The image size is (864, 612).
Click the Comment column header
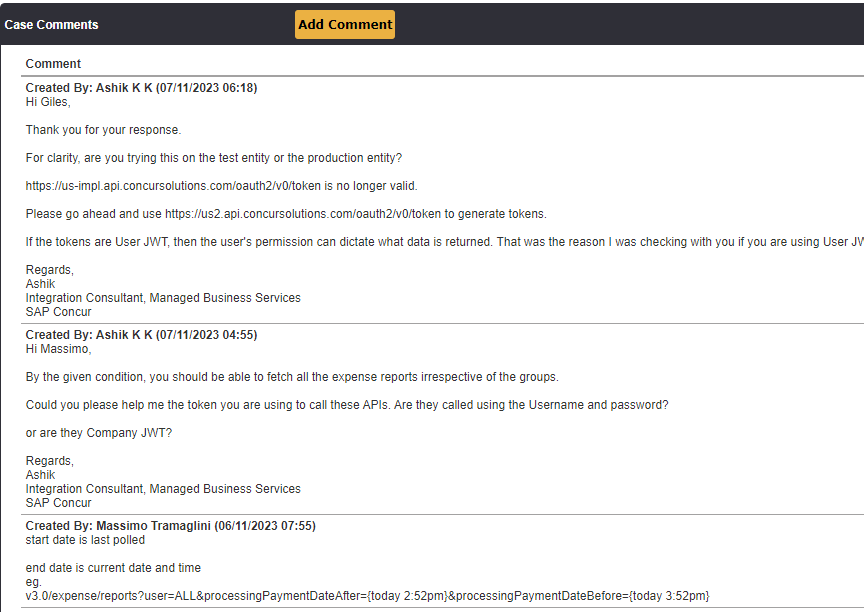(53, 64)
